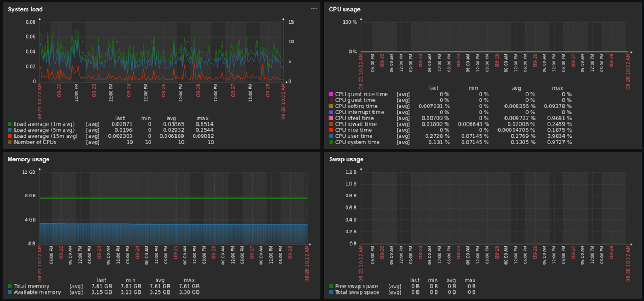Select the CPU iowait time label
This screenshot has height=301, width=644.
point(355,124)
